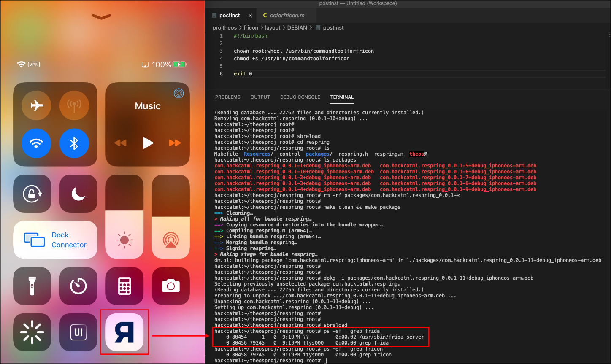Screen dimensions: 611x364
Task: Toggle Airplane Mode in Control Center
Action: tap(36, 105)
